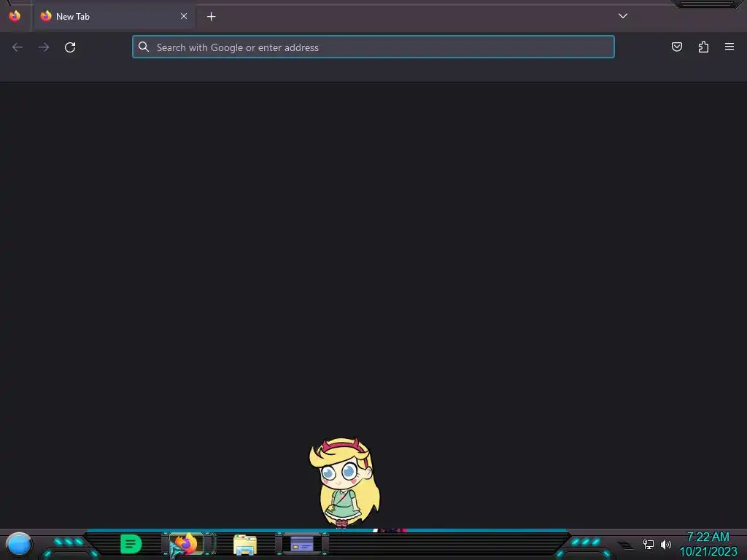Image resolution: width=747 pixels, height=560 pixels.
Task: Open the Firefox hamburger application menu
Action: pyautogui.click(x=729, y=47)
